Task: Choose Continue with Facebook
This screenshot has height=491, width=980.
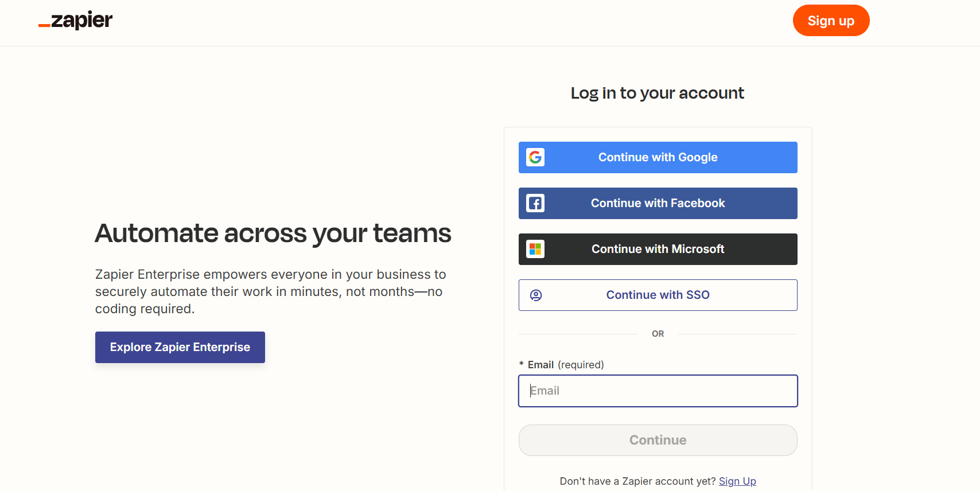Action: coord(658,203)
